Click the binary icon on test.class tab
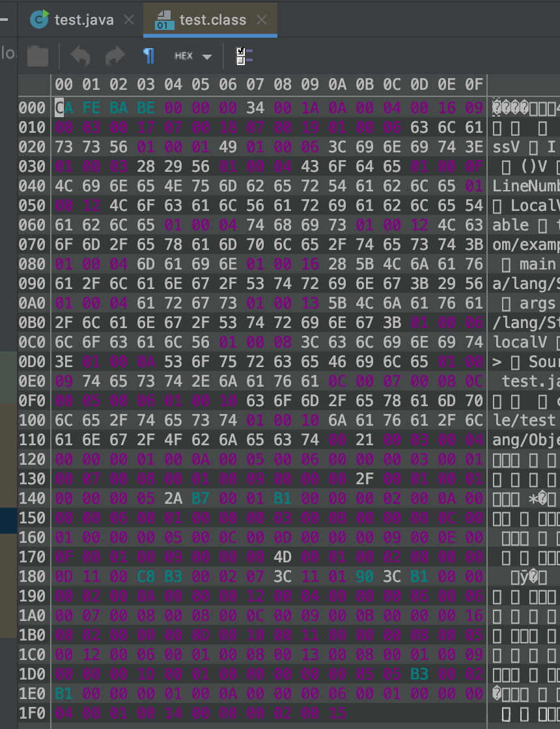Image resolution: width=560 pixels, height=729 pixels. (164, 20)
